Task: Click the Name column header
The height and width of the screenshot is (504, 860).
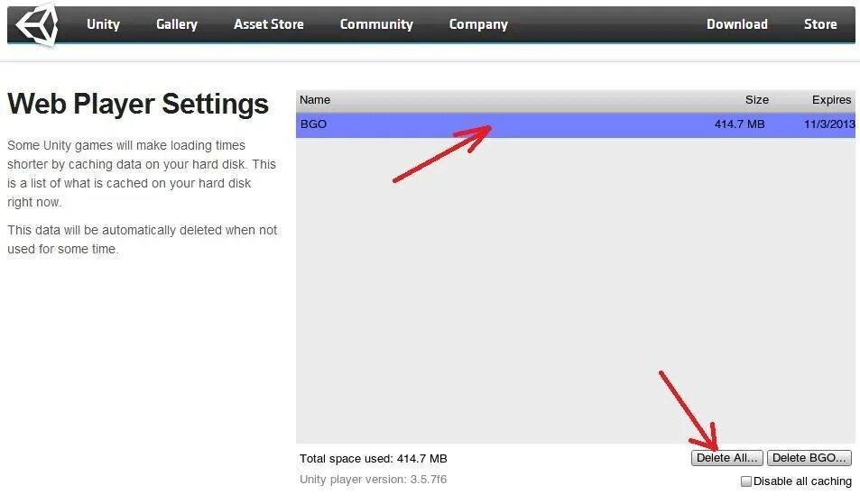Action: [x=315, y=100]
